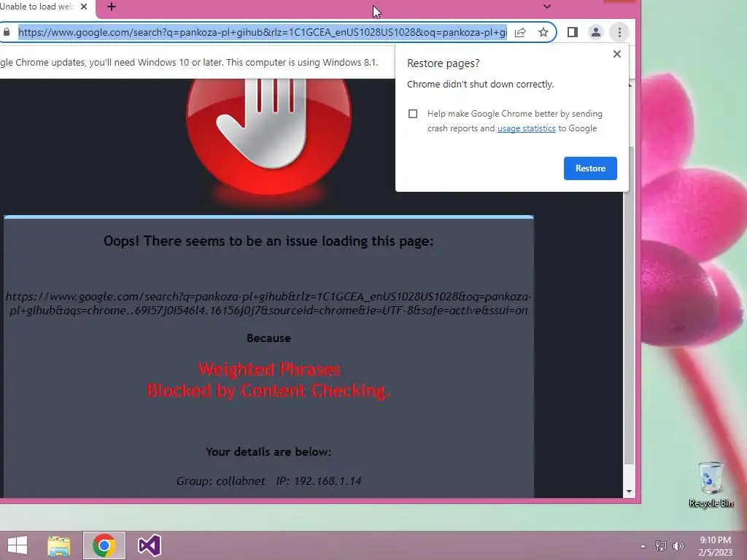Open File Explorer from taskbar

(58, 545)
